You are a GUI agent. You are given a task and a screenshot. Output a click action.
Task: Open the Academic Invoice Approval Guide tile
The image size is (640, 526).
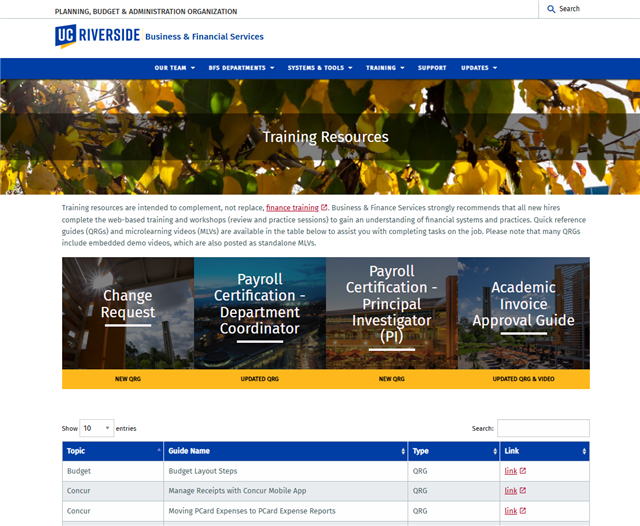(523, 313)
